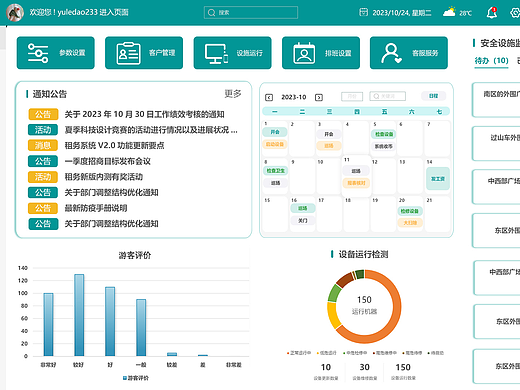Select the 开会 event on October 1
This screenshot has height=390, width=520.
(275, 132)
